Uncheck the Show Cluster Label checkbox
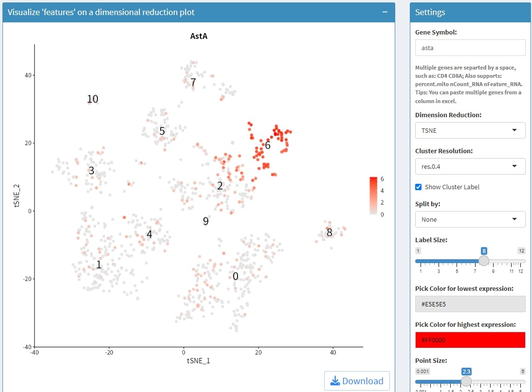The height and width of the screenshot is (392, 532). click(419, 187)
